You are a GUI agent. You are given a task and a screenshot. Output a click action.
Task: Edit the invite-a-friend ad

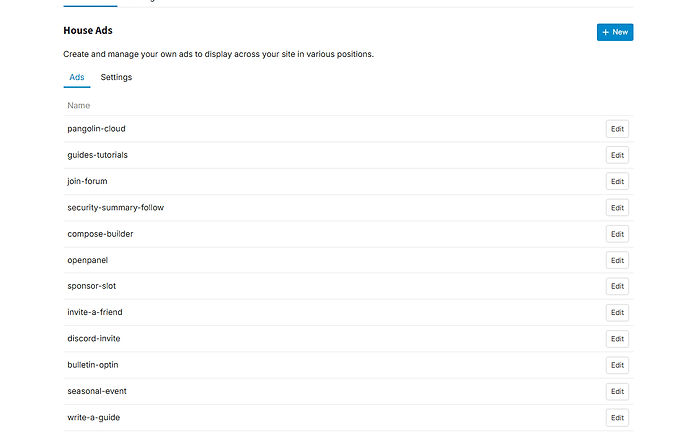pos(617,312)
